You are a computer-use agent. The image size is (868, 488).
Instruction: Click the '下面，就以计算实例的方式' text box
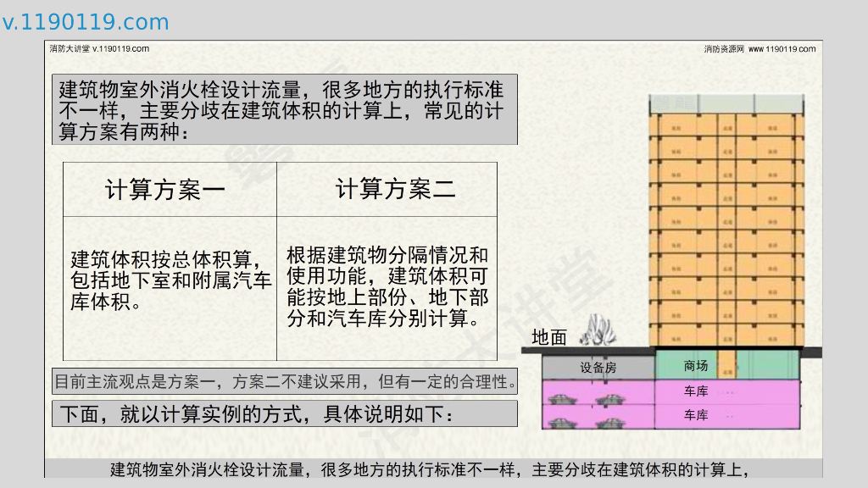coord(285,413)
